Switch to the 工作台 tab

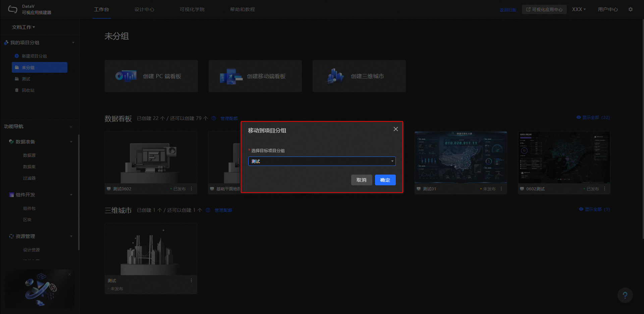[x=102, y=9]
